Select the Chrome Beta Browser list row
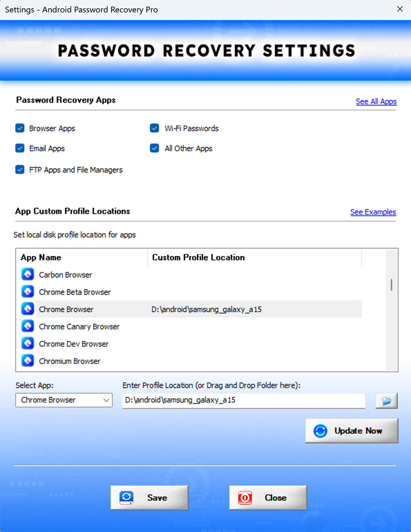Image resolution: width=411 pixels, height=532 pixels. [192, 292]
